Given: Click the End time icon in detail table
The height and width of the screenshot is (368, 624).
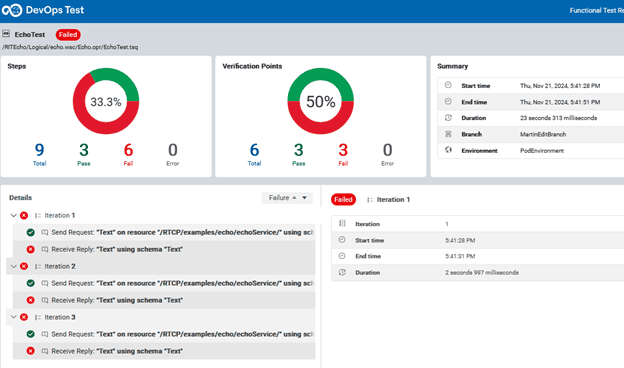Looking at the screenshot, I should 342,256.
